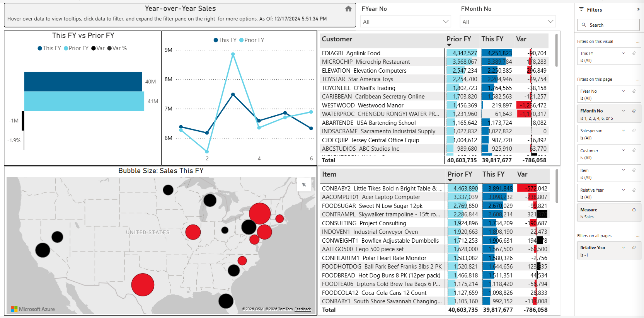Clear the Relative Year filter on all pages

click(634, 248)
